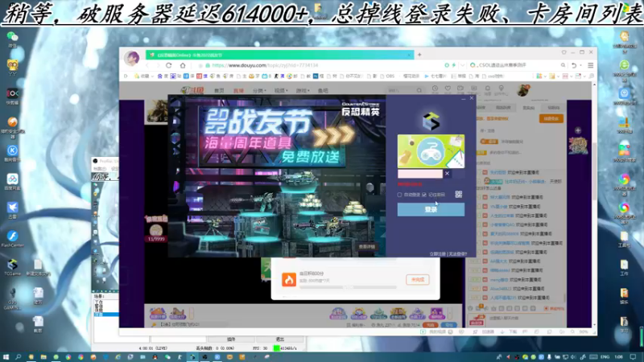The height and width of the screenshot is (362, 644).
Task: Expand the bookmarks 收藏 dropdown arrow
Action: click(x=152, y=76)
